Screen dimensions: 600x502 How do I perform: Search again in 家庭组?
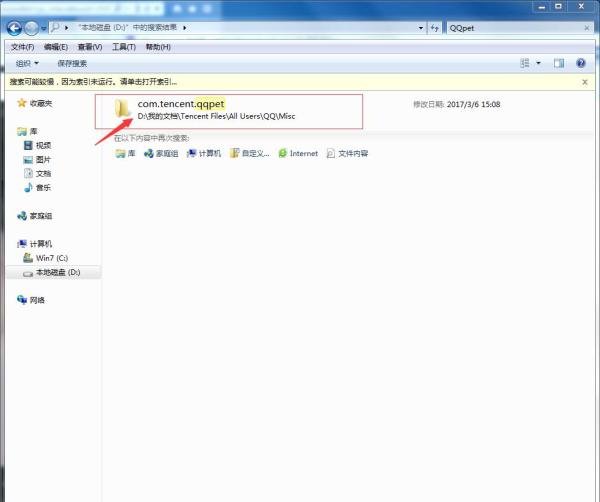[161, 153]
